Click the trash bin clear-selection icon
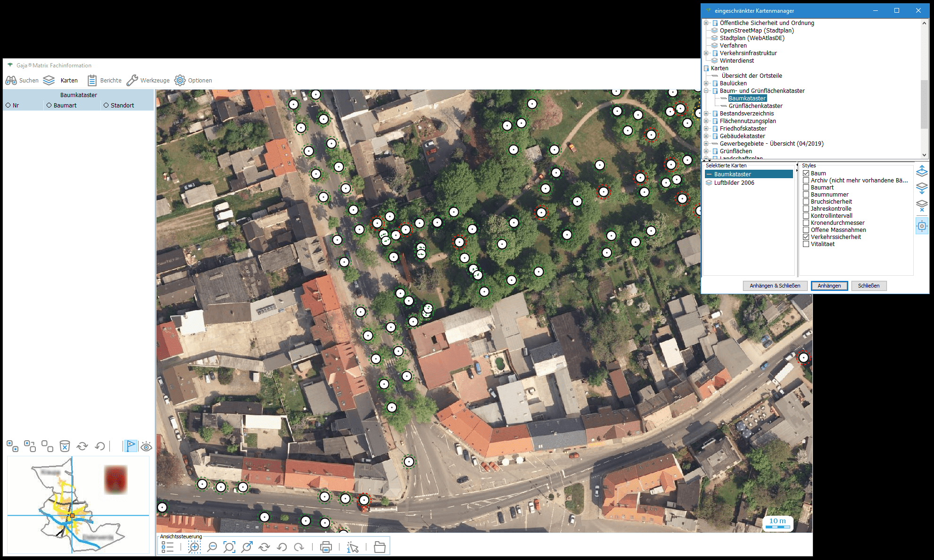The width and height of the screenshot is (934, 560). point(65,446)
